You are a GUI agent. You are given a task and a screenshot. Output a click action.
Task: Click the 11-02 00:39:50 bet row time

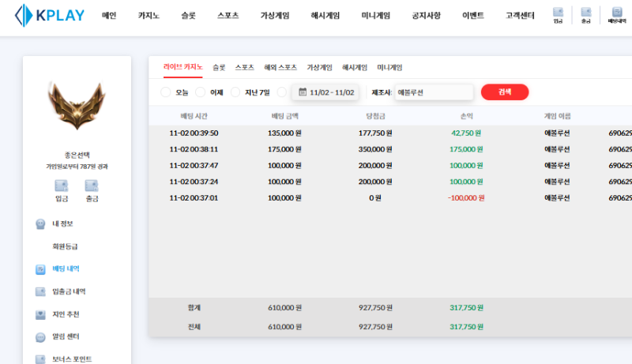pos(194,133)
